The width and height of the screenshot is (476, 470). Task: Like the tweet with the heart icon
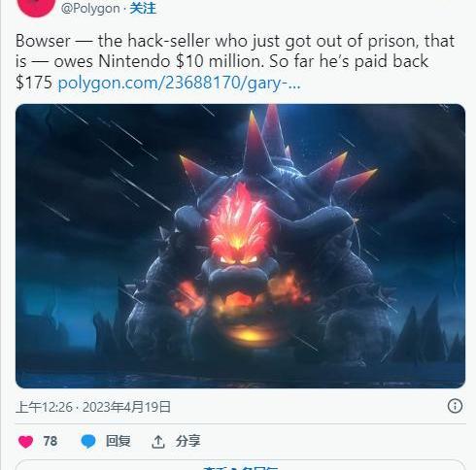click(25, 442)
